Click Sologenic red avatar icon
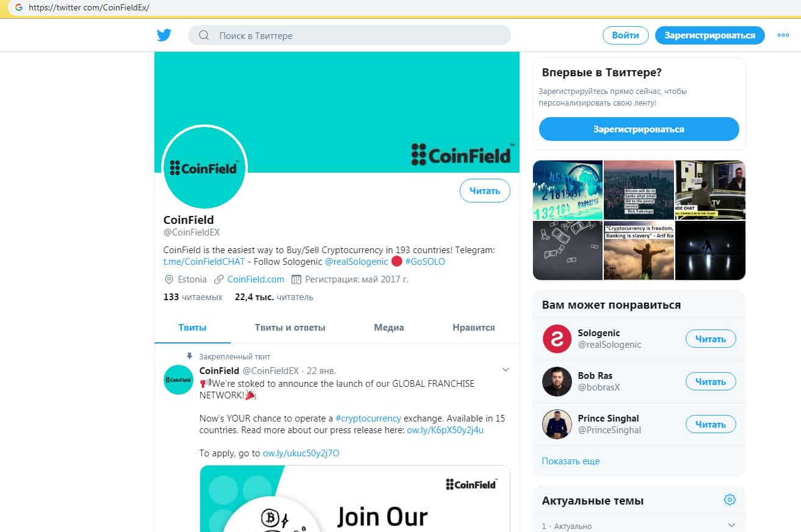The image size is (801, 532). (x=557, y=339)
